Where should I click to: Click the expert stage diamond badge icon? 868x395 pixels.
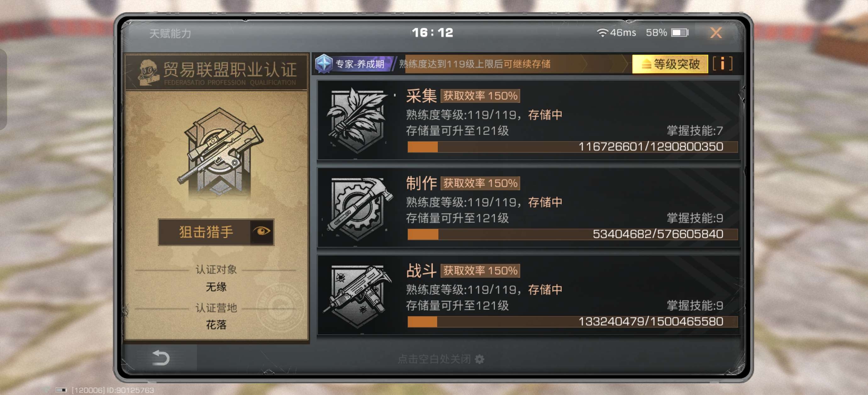(324, 63)
